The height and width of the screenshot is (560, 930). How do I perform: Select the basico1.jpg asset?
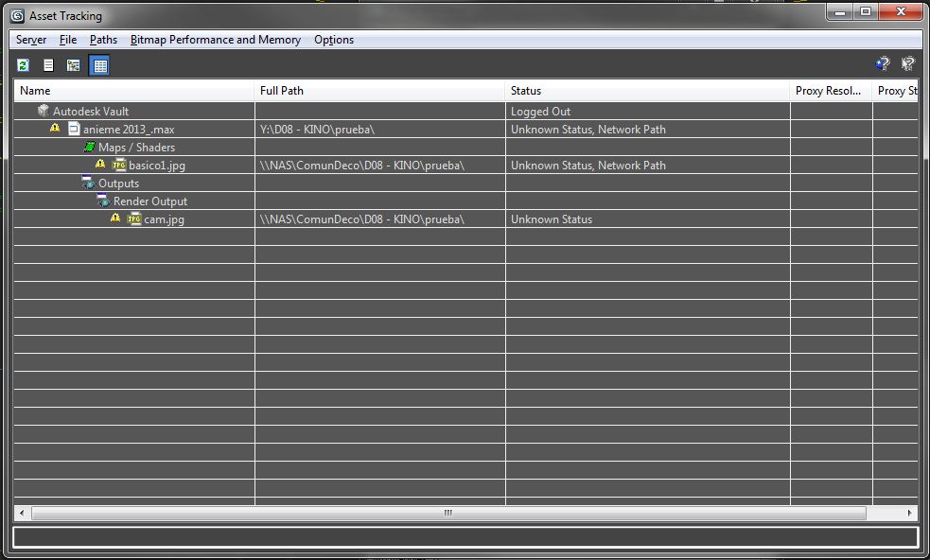157,166
